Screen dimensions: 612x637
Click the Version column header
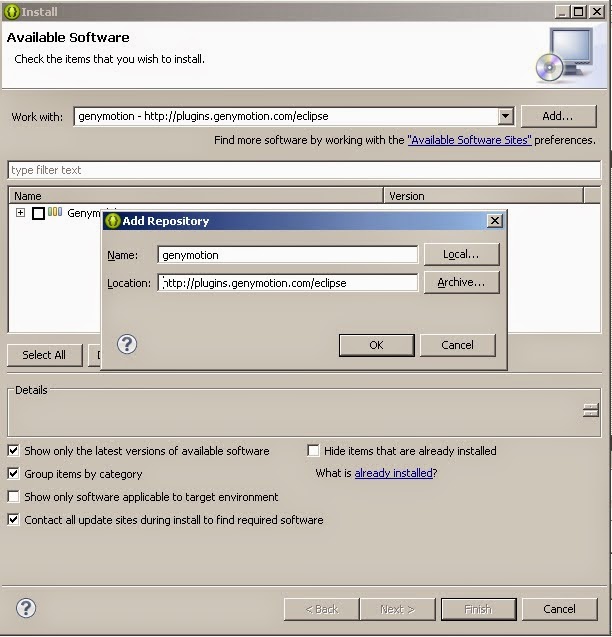tap(484, 196)
